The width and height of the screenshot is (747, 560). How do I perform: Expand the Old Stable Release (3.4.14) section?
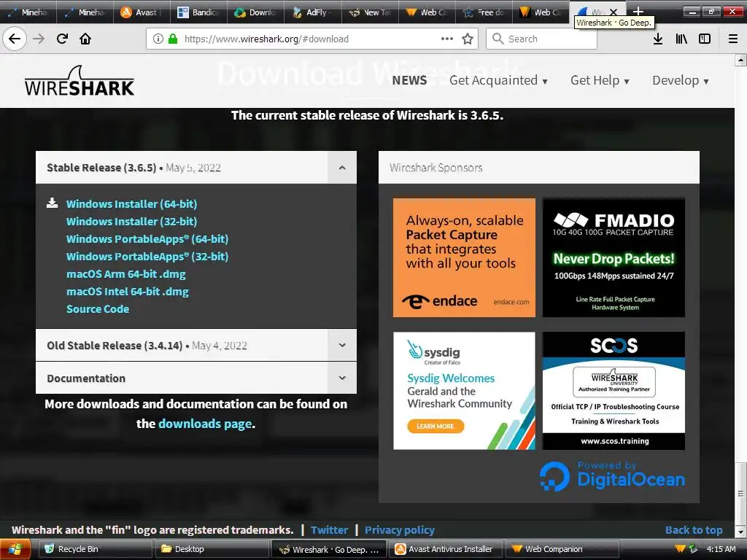(342, 345)
